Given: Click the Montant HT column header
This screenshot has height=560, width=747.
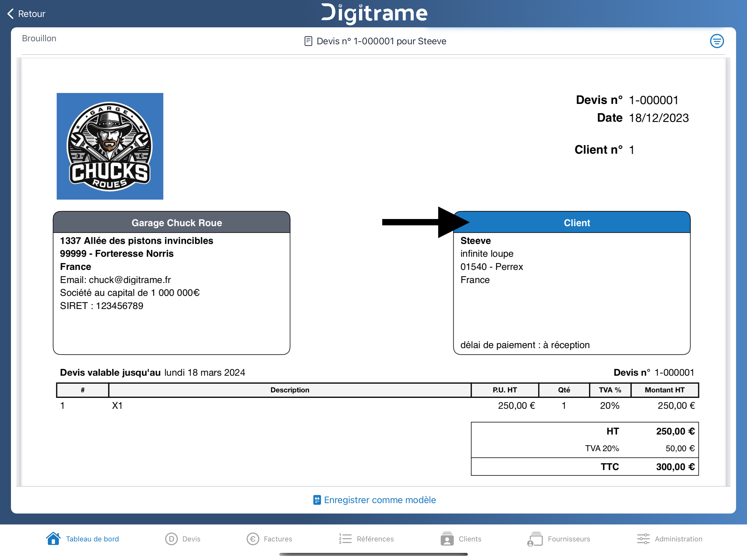Looking at the screenshot, I should click(665, 390).
